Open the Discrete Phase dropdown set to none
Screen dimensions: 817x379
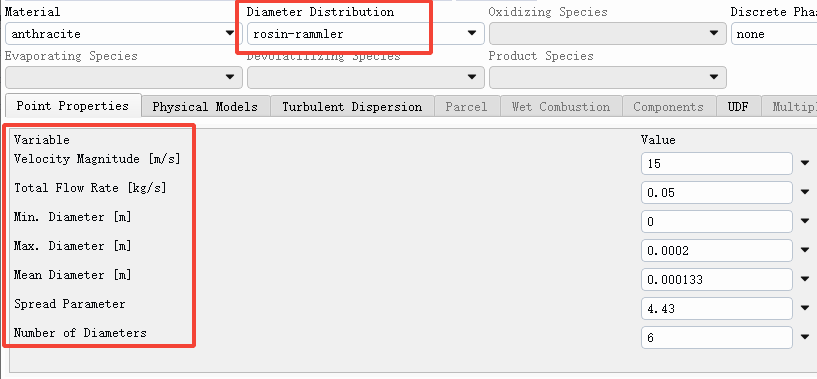pos(774,34)
